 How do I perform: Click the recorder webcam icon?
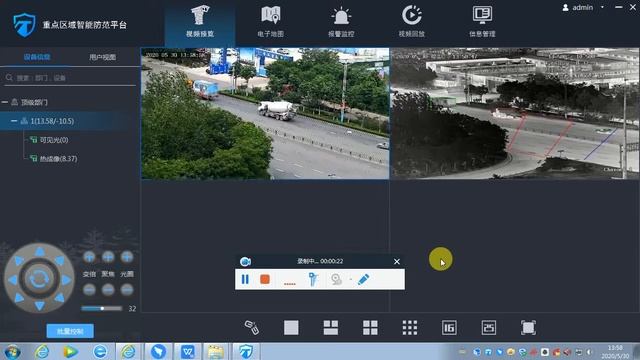click(336, 279)
